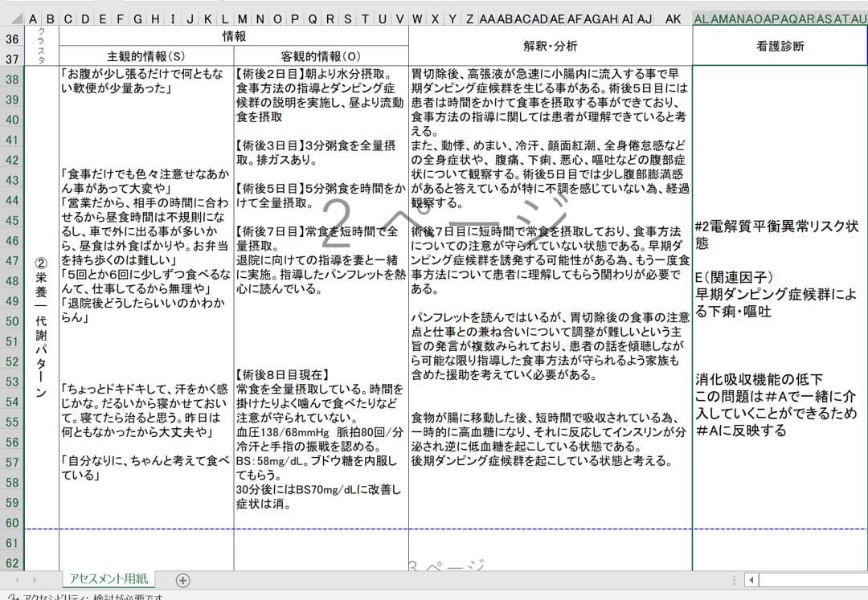Click the text 「お腹が少し張るだけで何ともない
Image resolution: width=868 pixels, height=600 pixels.
click(142, 81)
